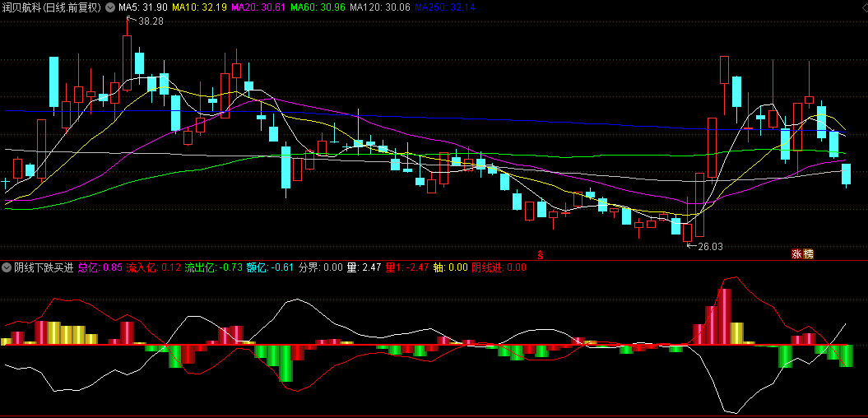Click the 润贝航科(日线.前复权) chart title
Image resolution: width=868 pixels, height=418 pixels.
point(52,7)
